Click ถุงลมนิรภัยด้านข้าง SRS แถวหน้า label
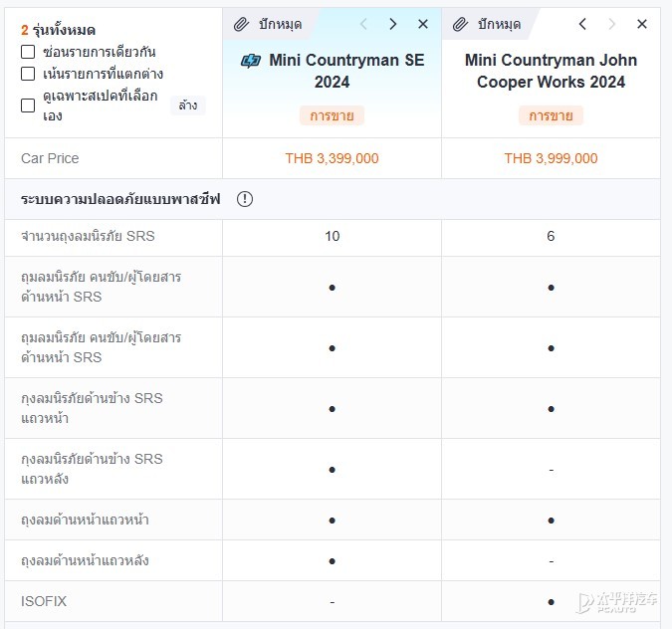Viewport: 672px width, 629px height. point(92,408)
